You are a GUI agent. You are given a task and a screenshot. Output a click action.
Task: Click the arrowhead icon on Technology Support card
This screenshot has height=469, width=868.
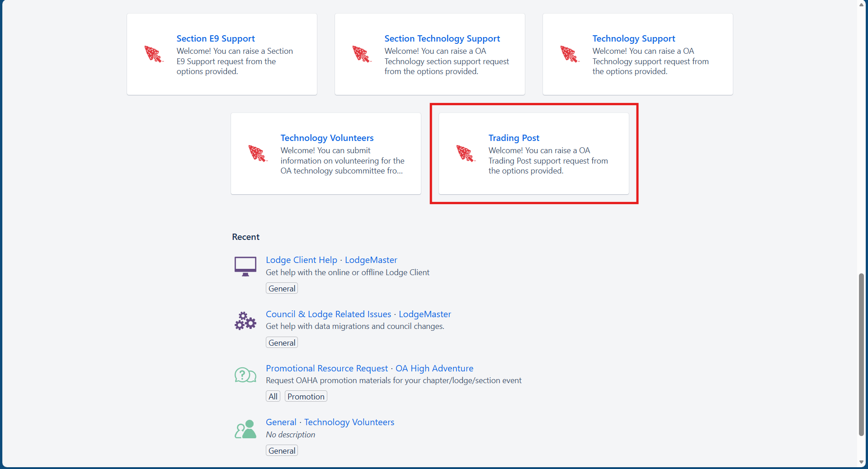pyautogui.click(x=569, y=54)
